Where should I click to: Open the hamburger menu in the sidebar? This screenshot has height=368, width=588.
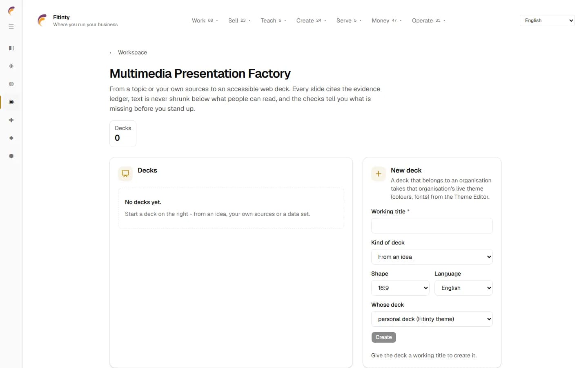tap(11, 27)
